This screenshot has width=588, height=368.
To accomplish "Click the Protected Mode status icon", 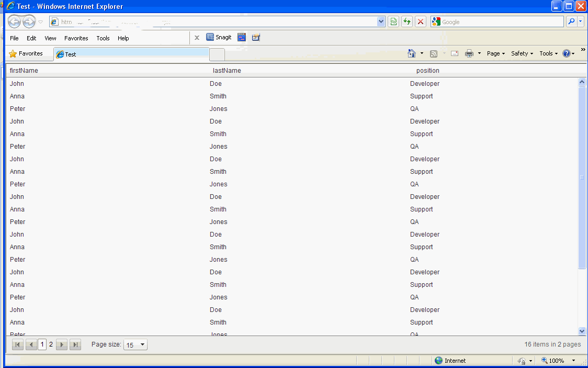I will coord(522,361).
